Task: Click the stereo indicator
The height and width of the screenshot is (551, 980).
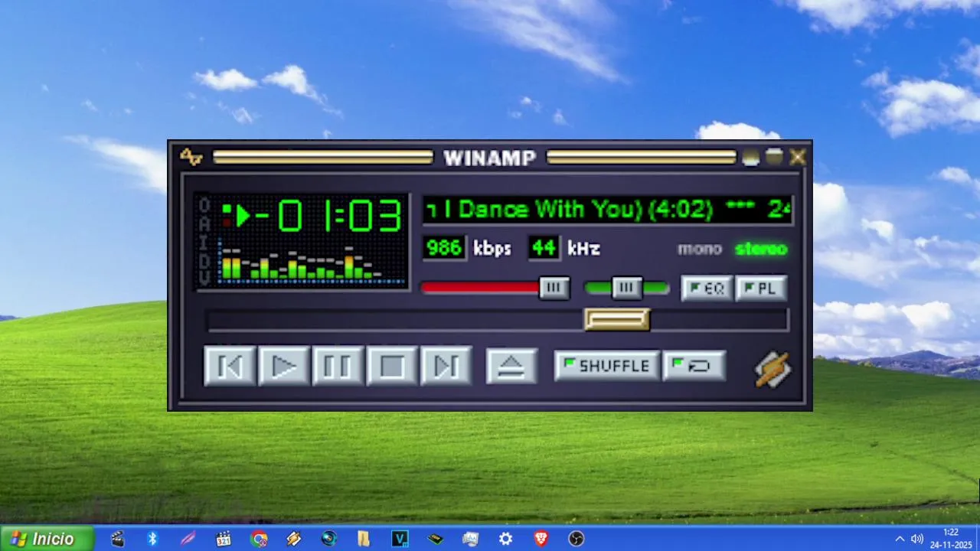Action: coord(761,249)
